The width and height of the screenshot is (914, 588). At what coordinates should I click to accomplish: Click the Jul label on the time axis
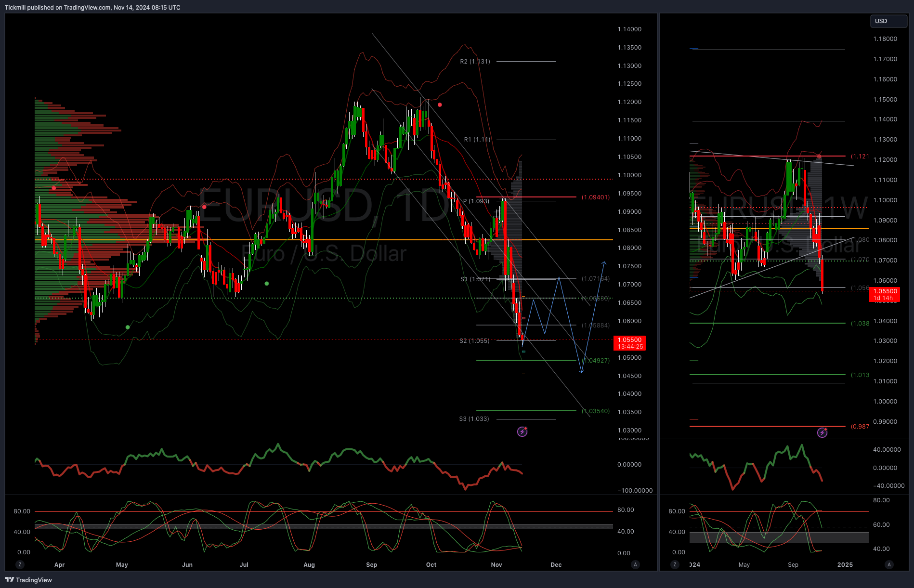(x=244, y=565)
